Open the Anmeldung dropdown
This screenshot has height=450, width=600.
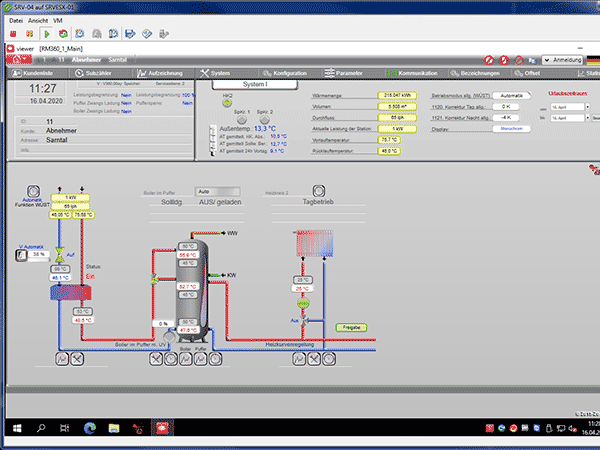pos(562,60)
